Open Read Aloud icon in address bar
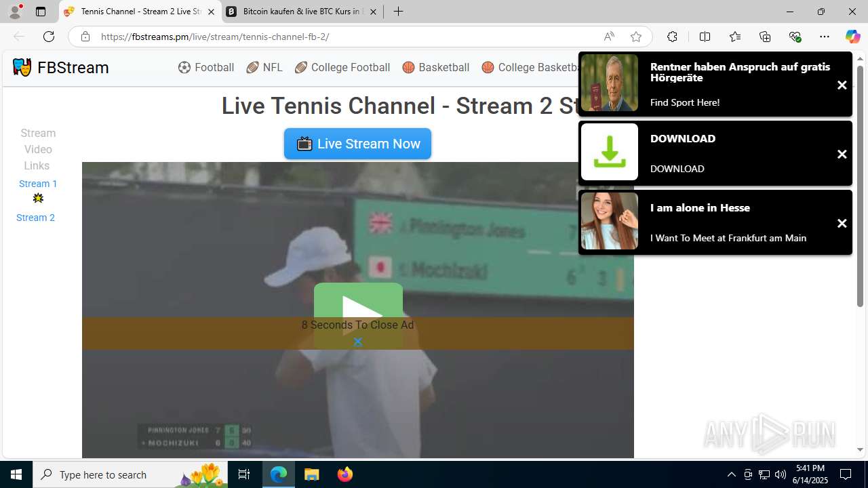This screenshot has height=488, width=868. pos(609,37)
